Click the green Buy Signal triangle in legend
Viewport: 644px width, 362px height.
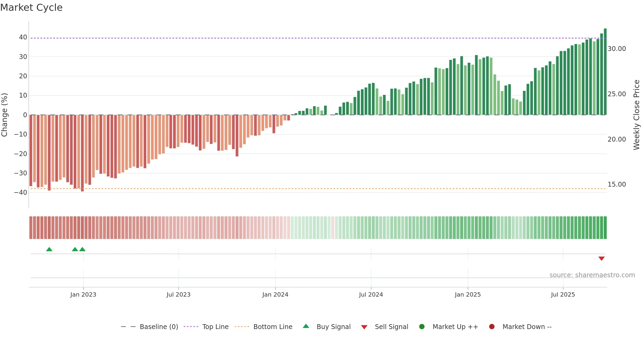306,326
